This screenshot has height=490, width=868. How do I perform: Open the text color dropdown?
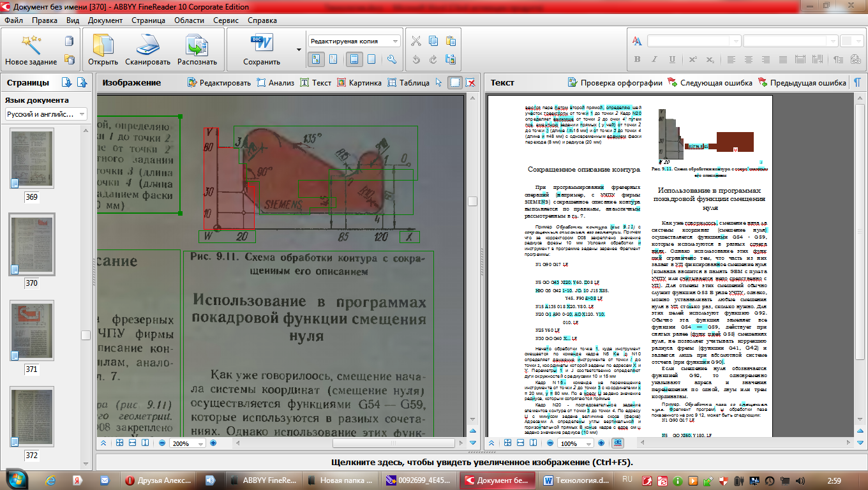click(x=852, y=41)
